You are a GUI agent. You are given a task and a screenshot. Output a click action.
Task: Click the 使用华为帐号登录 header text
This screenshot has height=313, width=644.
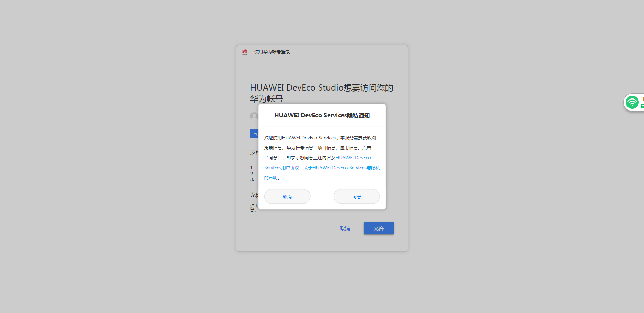pyautogui.click(x=272, y=52)
